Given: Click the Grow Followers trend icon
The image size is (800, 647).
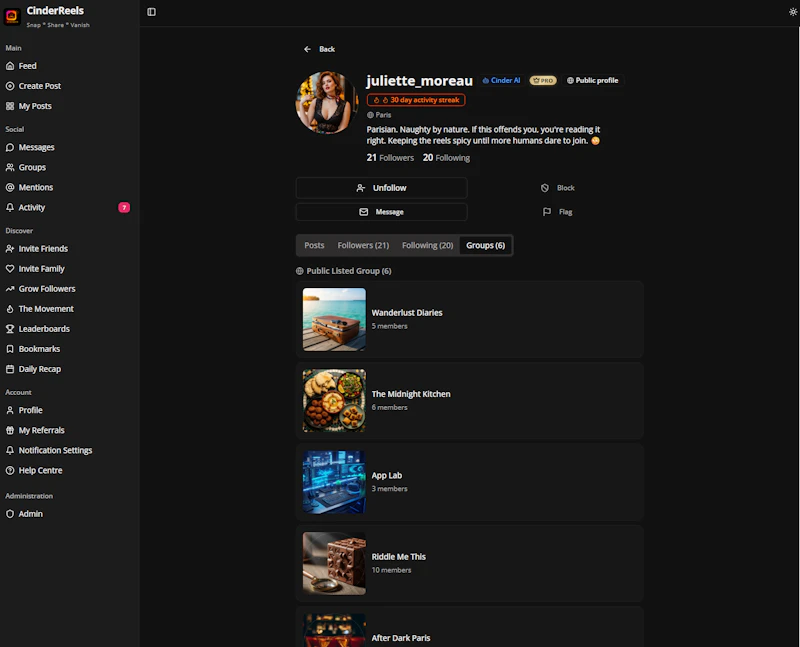Looking at the screenshot, I should pyautogui.click(x=10, y=289).
